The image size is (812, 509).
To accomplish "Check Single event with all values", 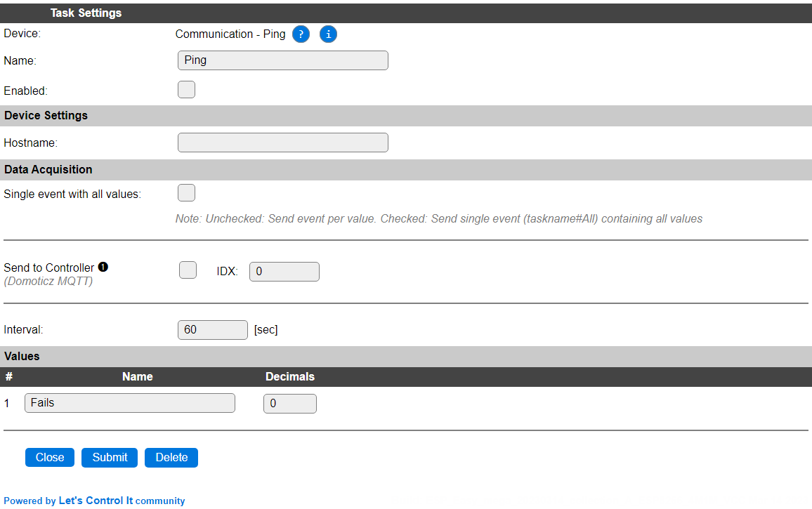I will (186, 192).
